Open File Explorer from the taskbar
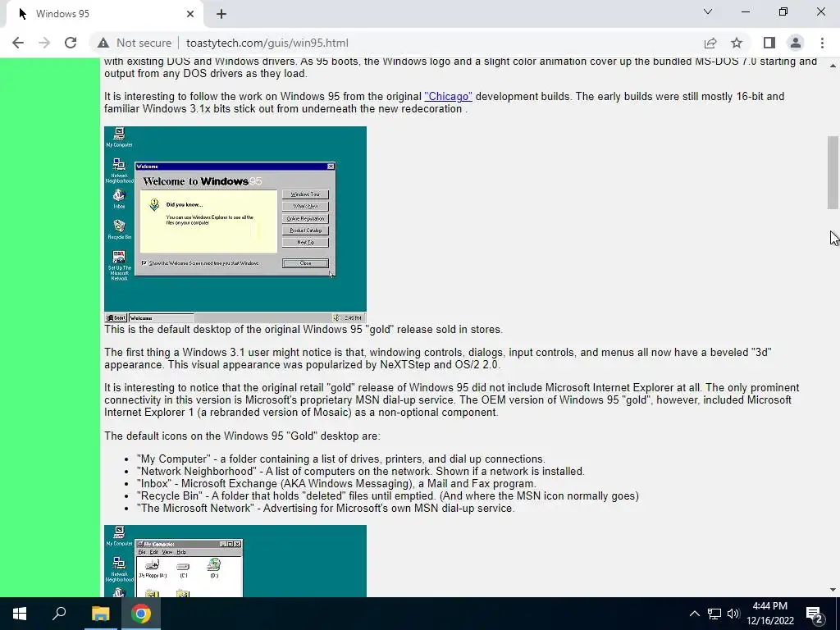The image size is (840, 630). pos(100,614)
